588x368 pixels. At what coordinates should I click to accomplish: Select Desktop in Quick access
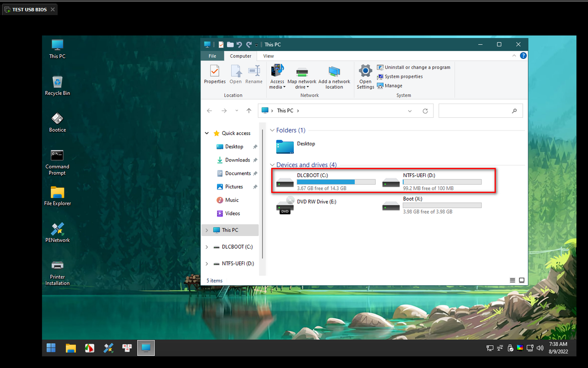coord(234,147)
